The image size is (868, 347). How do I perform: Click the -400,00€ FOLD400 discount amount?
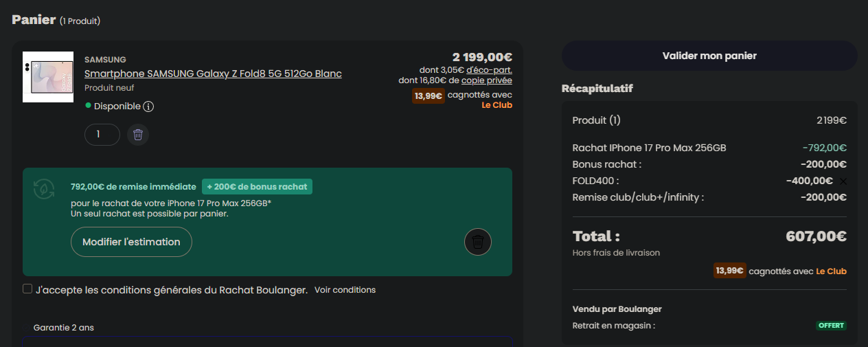coord(810,181)
